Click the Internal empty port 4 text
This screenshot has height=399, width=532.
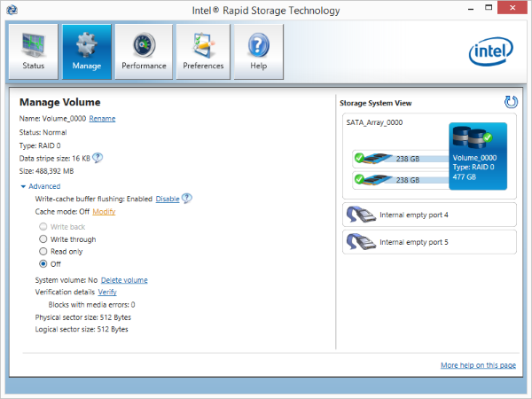(x=413, y=215)
